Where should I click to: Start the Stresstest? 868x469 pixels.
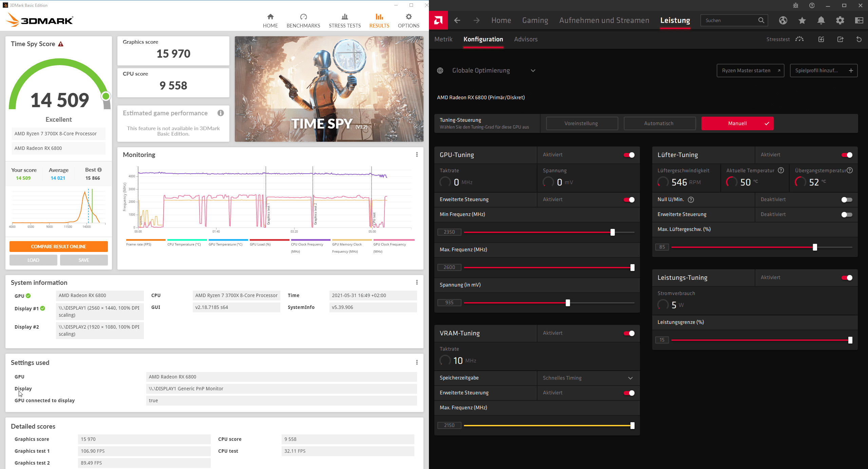tap(785, 39)
